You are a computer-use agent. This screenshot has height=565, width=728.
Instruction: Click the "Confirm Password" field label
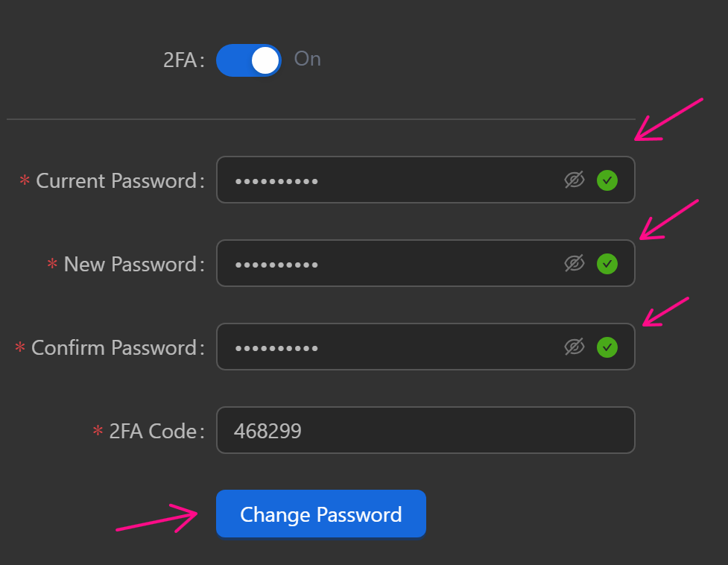click(x=115, y=347)
